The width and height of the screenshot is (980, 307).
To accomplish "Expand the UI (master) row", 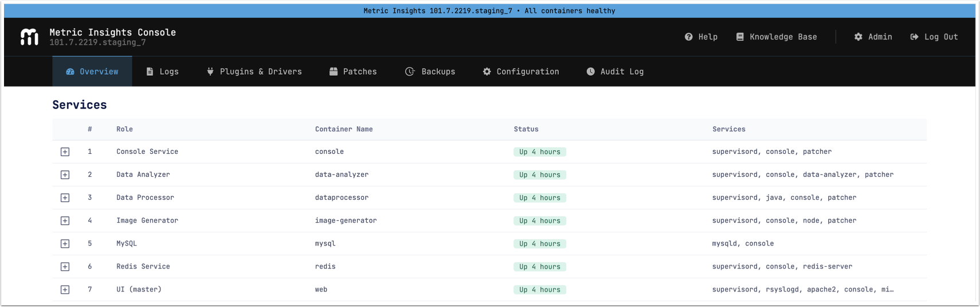I will (65, 290).
